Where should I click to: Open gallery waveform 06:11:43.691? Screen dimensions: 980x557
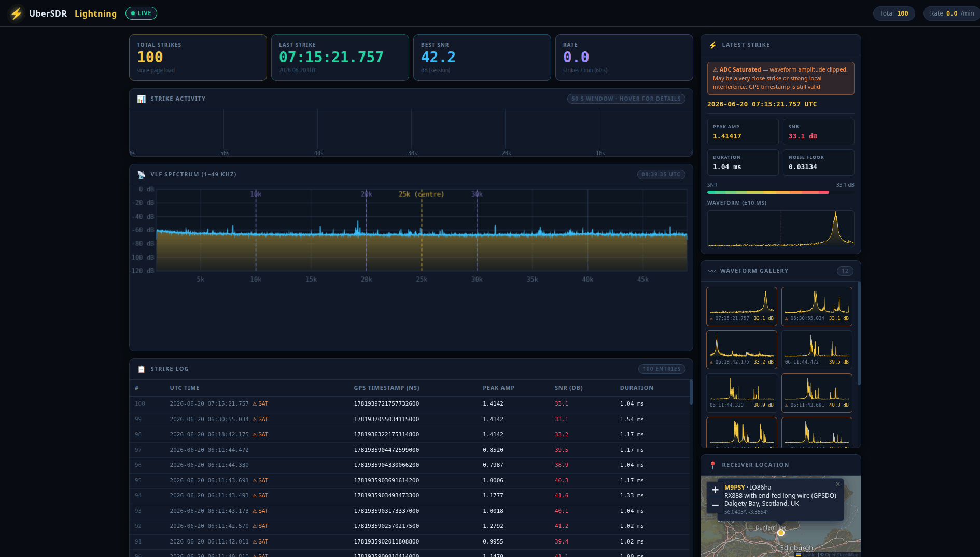(817, 393)
